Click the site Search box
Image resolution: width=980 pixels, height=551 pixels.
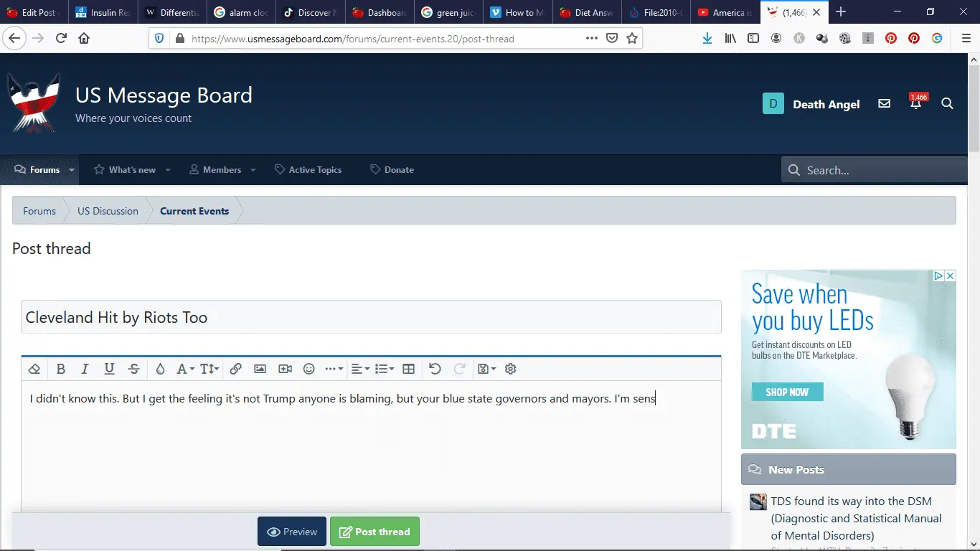tap(875, 170)
